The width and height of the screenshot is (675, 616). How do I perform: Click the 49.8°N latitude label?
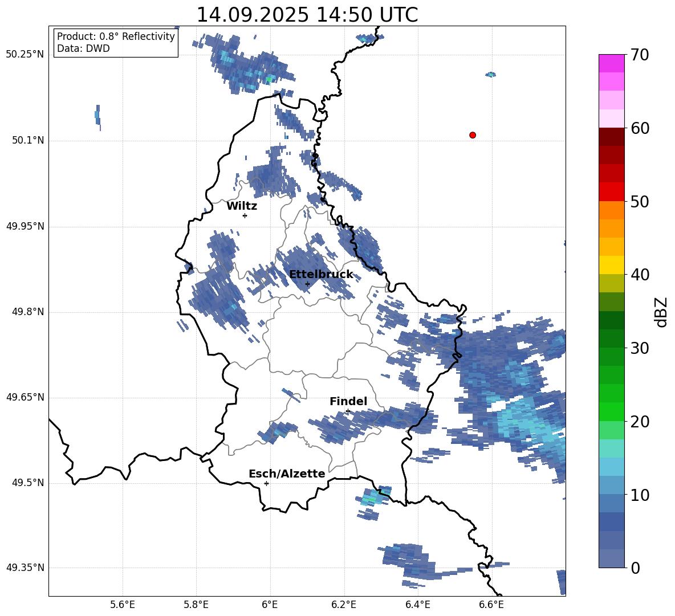click(28, 312)
